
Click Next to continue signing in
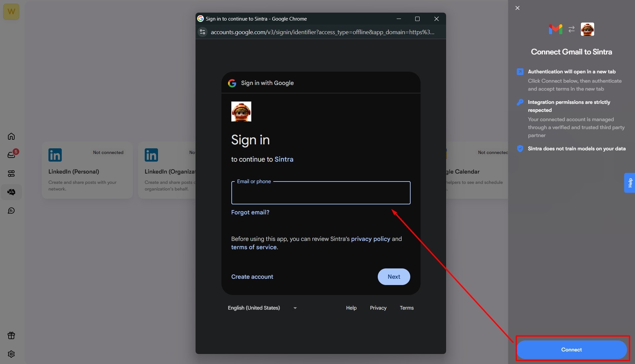click(x=394, y=276)
